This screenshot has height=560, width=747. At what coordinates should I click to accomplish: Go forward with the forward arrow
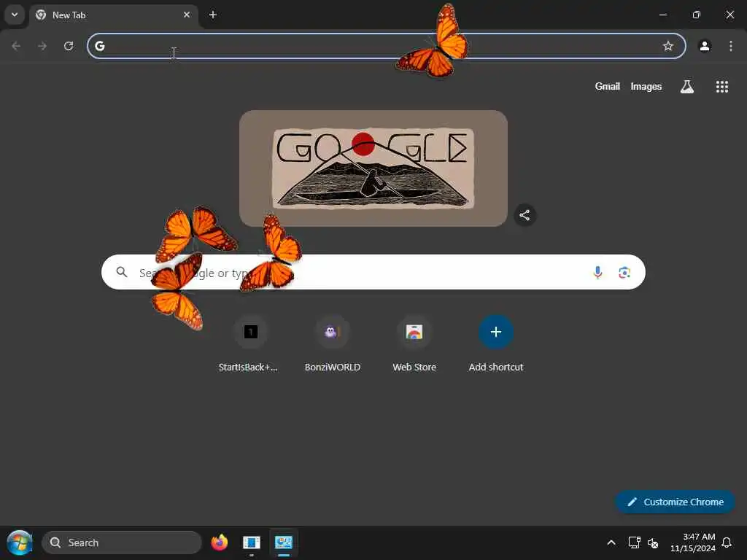(x=42, y=46)
